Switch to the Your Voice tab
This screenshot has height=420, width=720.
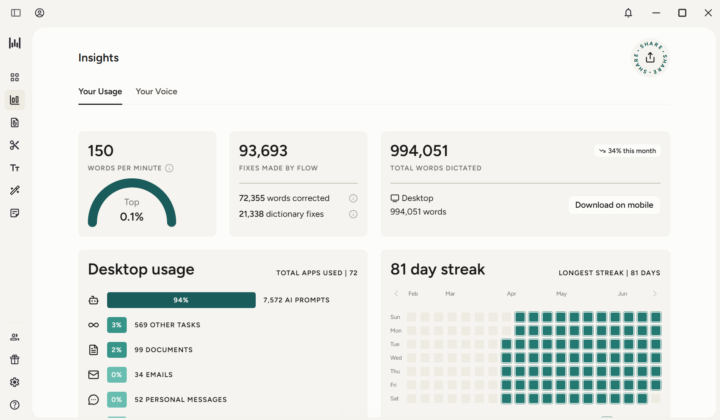click(x=156, y=91)
